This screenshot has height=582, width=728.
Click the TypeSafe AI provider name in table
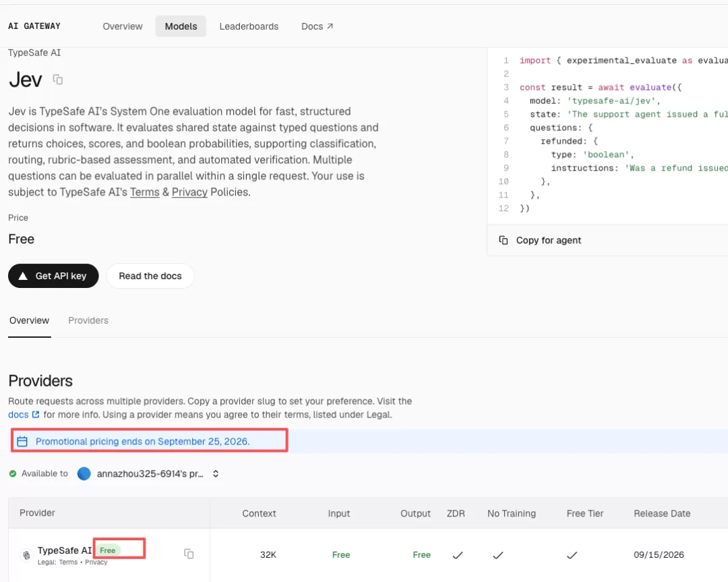65,550
